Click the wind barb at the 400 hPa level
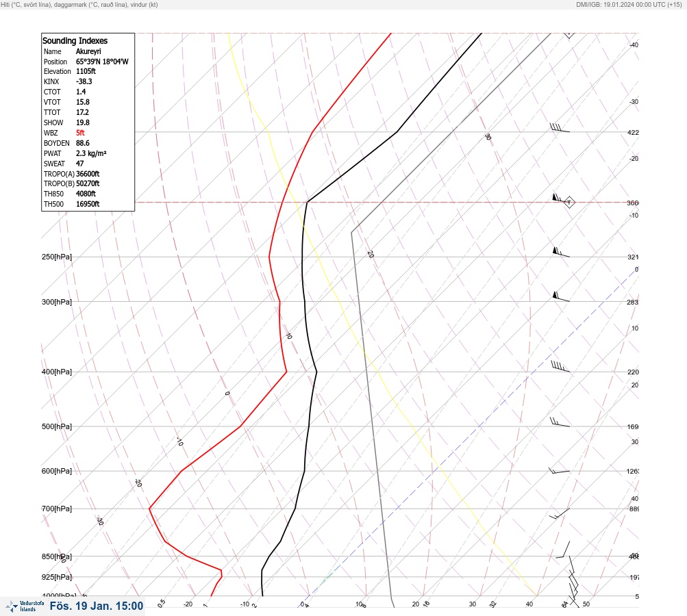 (560, 367)
